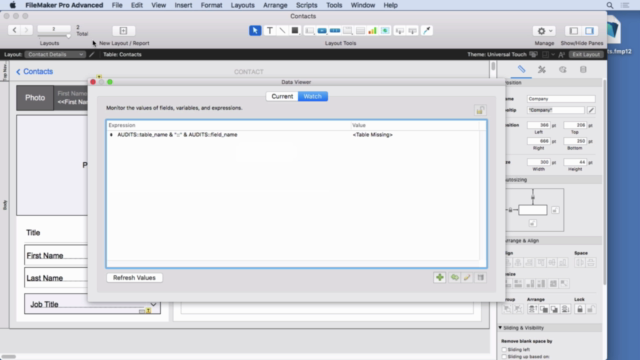This screenshot has width=640, height=360.
Task: Click the Contacts back link
Action: point(34,71)
